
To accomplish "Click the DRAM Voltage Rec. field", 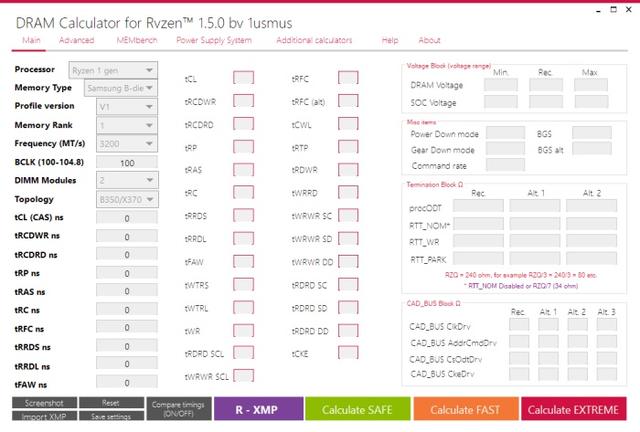I will tap(546, 85).
